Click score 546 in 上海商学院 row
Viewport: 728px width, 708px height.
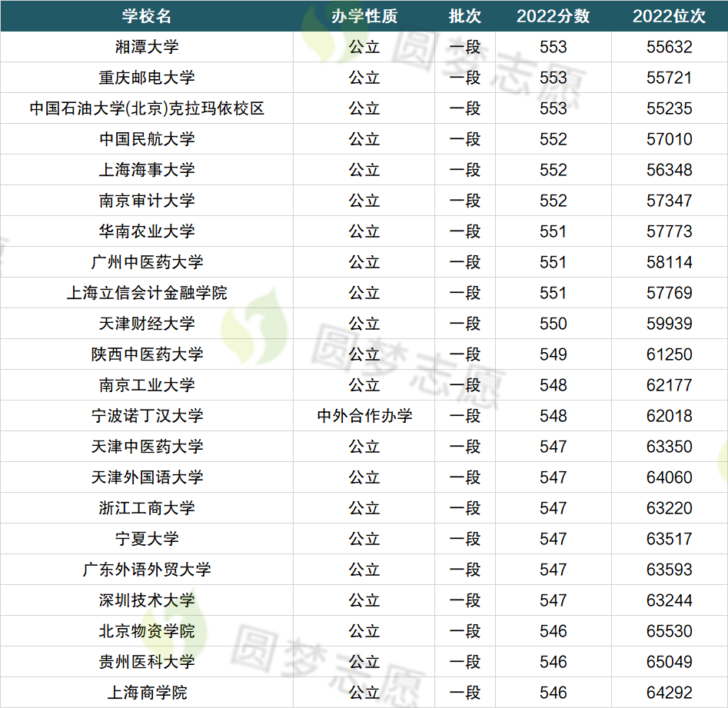553,693
